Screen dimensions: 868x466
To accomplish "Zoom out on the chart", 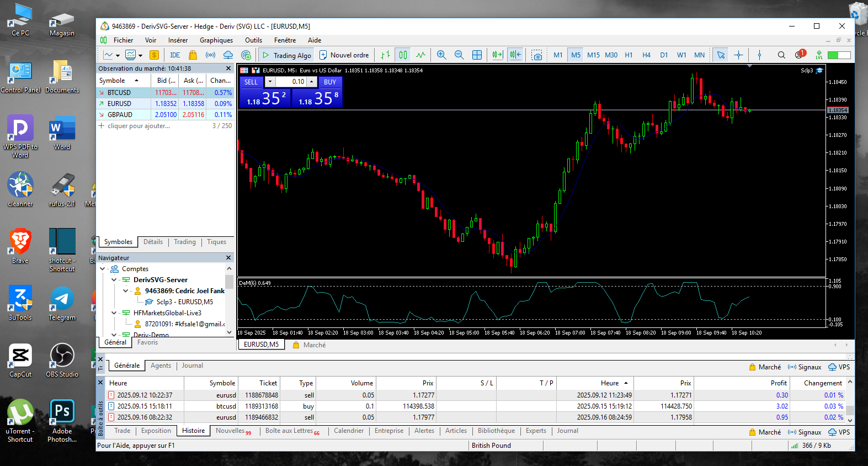I will coord(459,55).
